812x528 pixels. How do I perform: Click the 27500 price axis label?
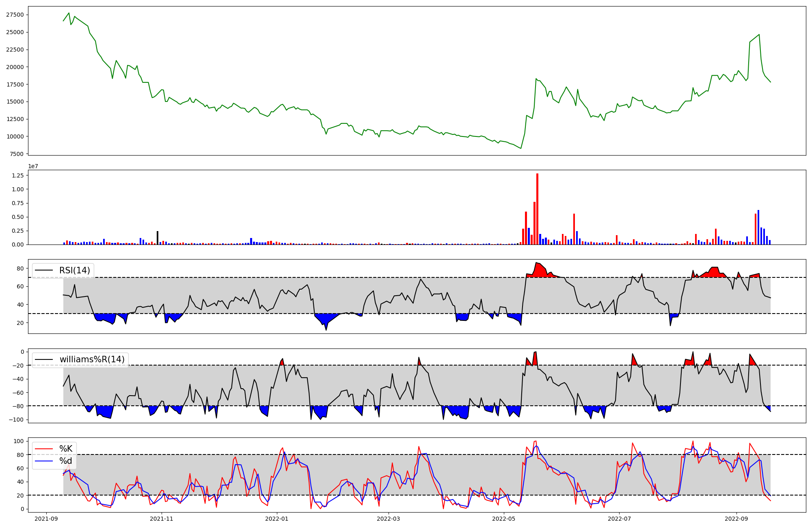pos(15,15)
